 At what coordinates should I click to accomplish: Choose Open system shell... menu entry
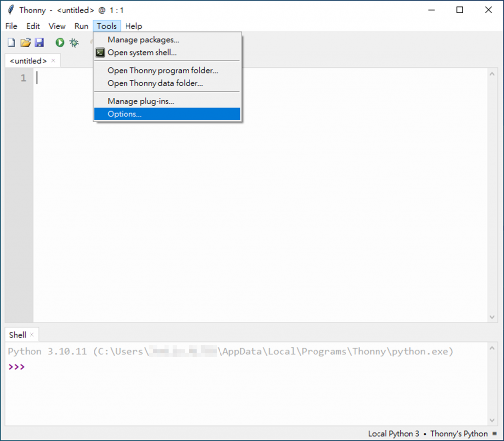167,52
